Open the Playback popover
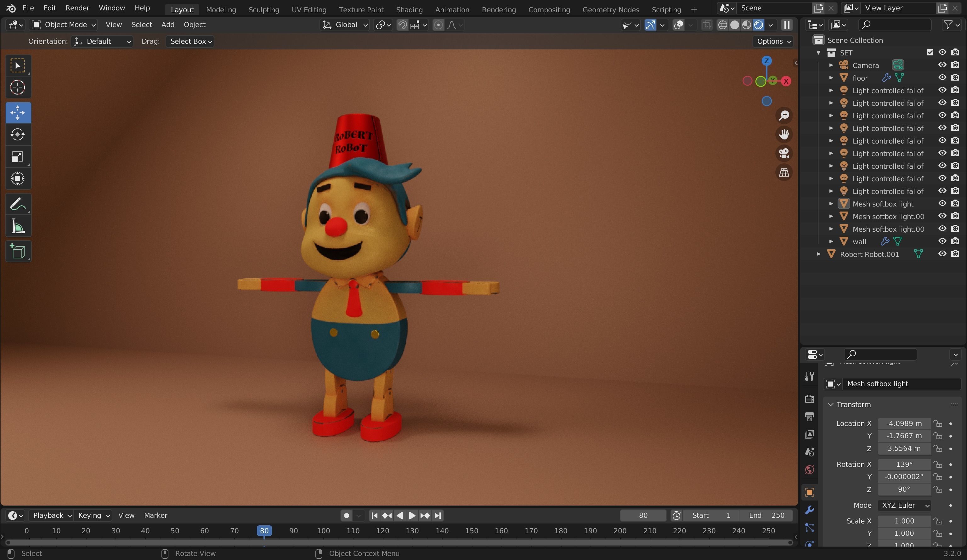The height and width of the screenshot is (560, 967). (51, 516)
